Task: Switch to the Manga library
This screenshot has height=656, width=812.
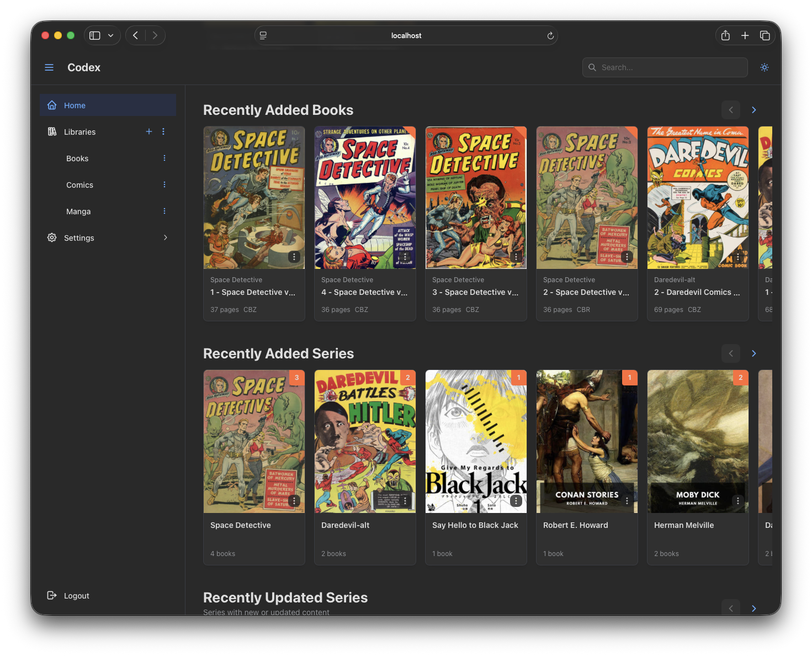Action: click(x=78, y=211)
